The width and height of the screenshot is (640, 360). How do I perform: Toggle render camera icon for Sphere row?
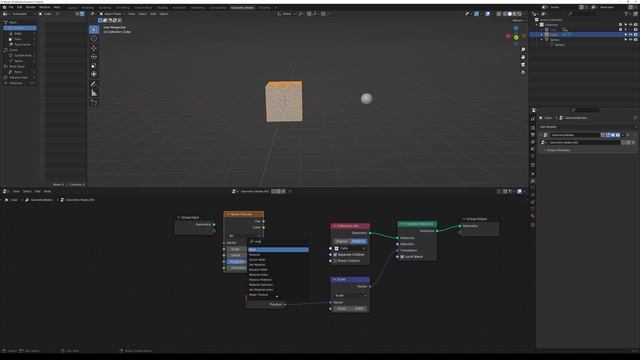(636, 40)
